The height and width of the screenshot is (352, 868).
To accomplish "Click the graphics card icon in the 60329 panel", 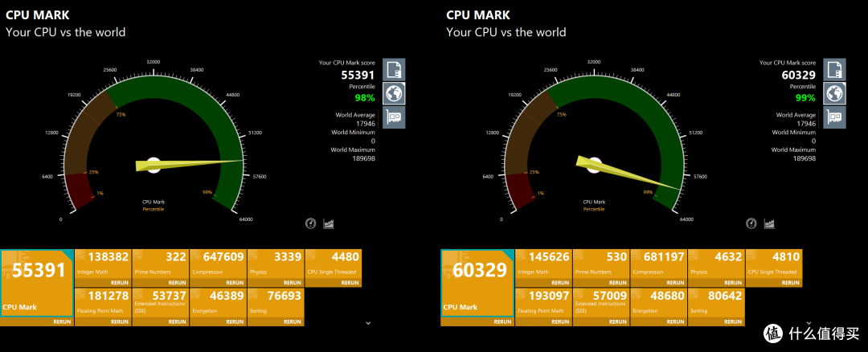I will [x=835, y=117].
